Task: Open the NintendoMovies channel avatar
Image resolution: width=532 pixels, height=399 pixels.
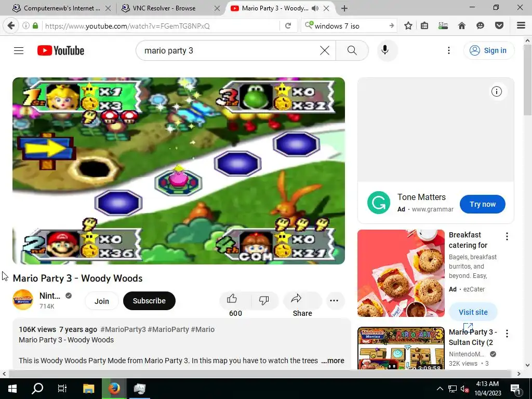Action: pyautogui.click(x=23, y=300)
